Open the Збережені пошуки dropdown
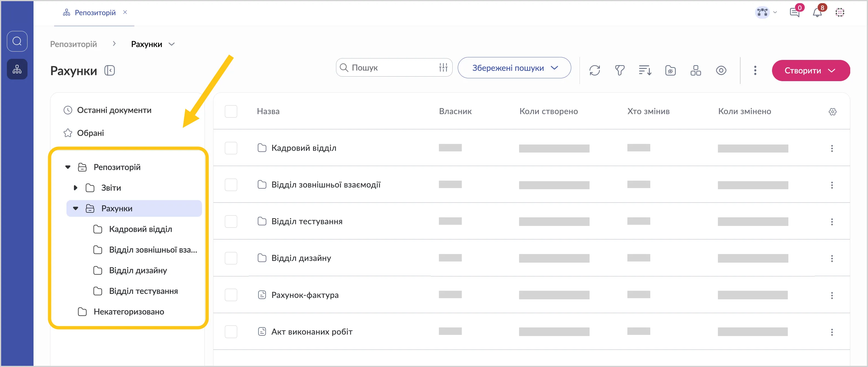The width and height of the screenshot is (868, 367). 514,68
